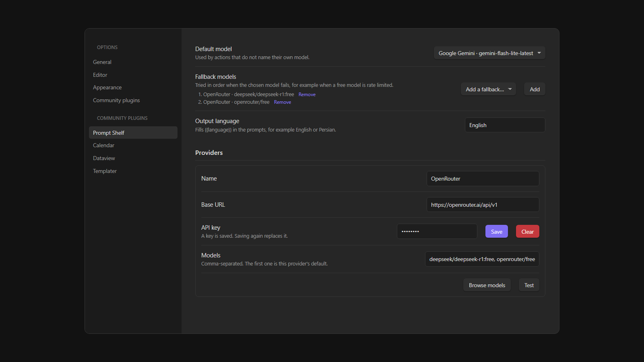Click the Output language field containing English
This screenshot has width=644, height=362.
pyautogui.click(x=505, y=125)
